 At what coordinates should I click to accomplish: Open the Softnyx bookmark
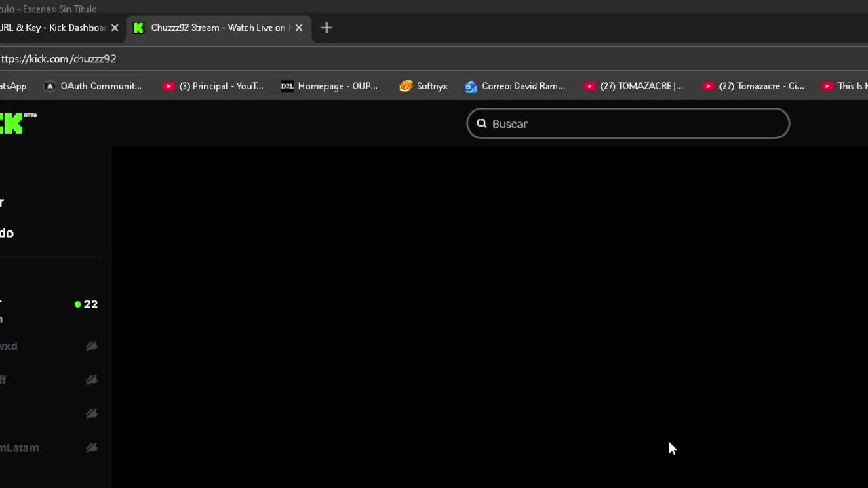(x=424, y=86)
